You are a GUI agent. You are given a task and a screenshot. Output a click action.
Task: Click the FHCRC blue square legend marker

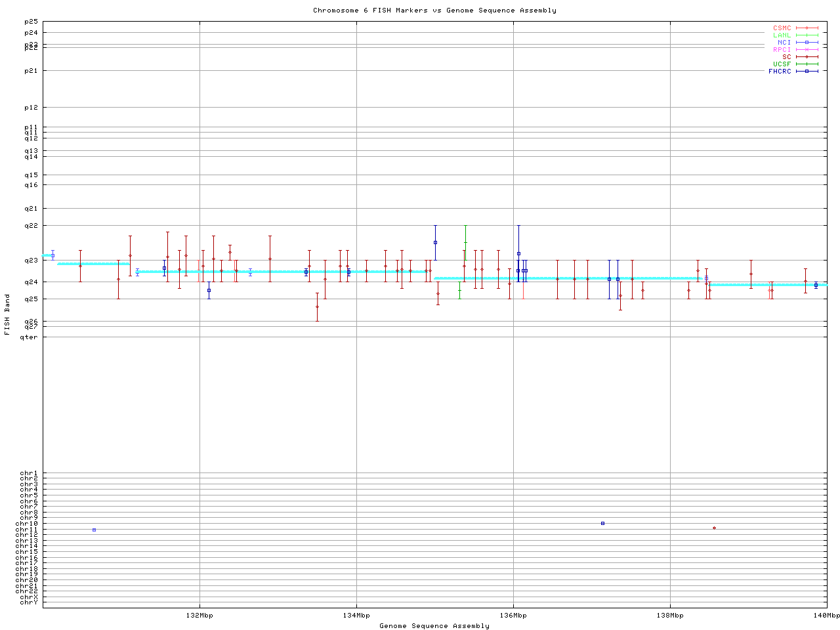807,71
